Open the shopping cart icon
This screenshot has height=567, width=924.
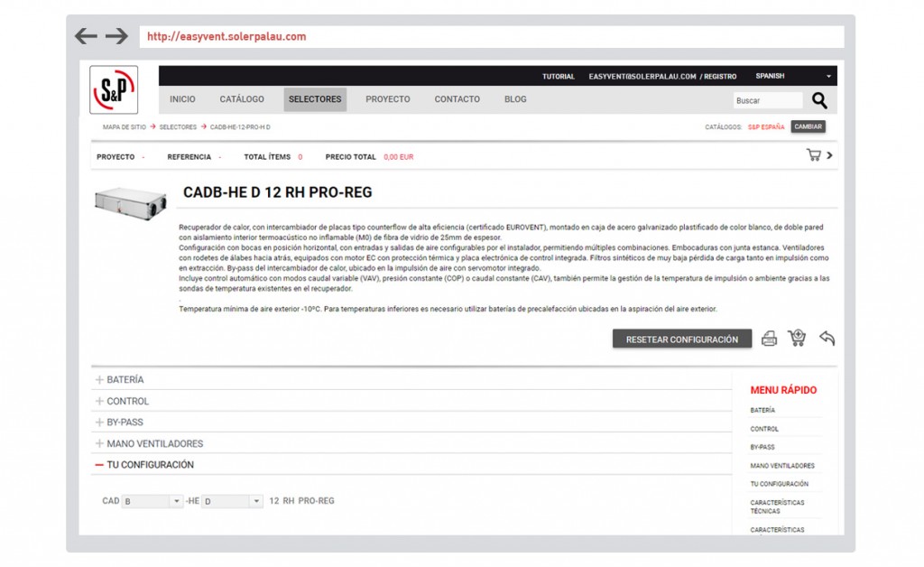(814, 155)
